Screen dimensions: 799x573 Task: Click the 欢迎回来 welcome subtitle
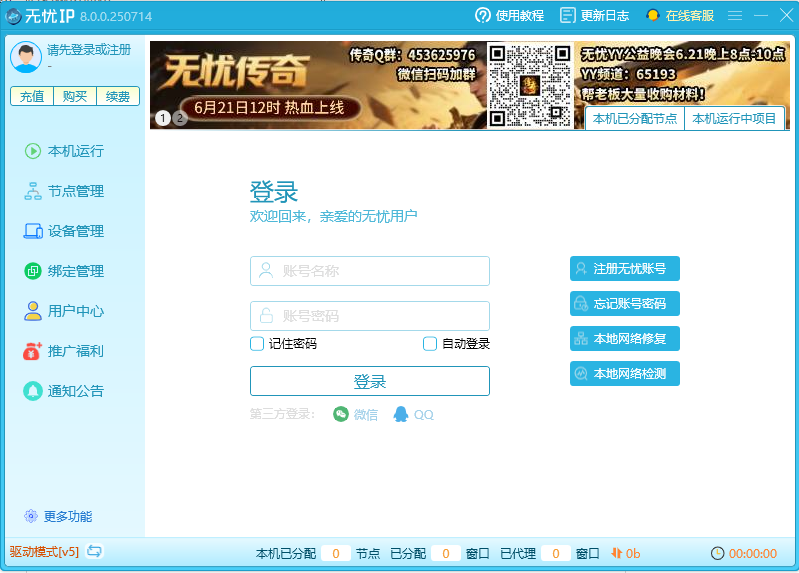point(333,216)
